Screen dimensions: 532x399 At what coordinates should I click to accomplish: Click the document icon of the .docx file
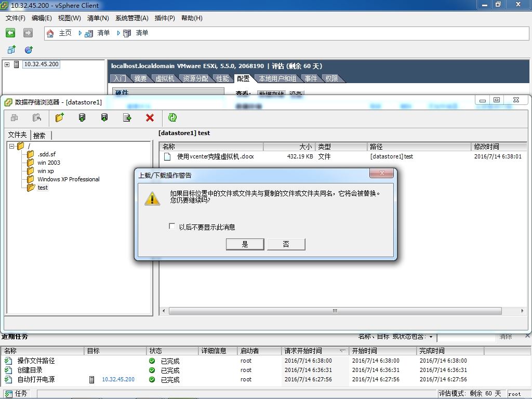click(x=167, y=156)
